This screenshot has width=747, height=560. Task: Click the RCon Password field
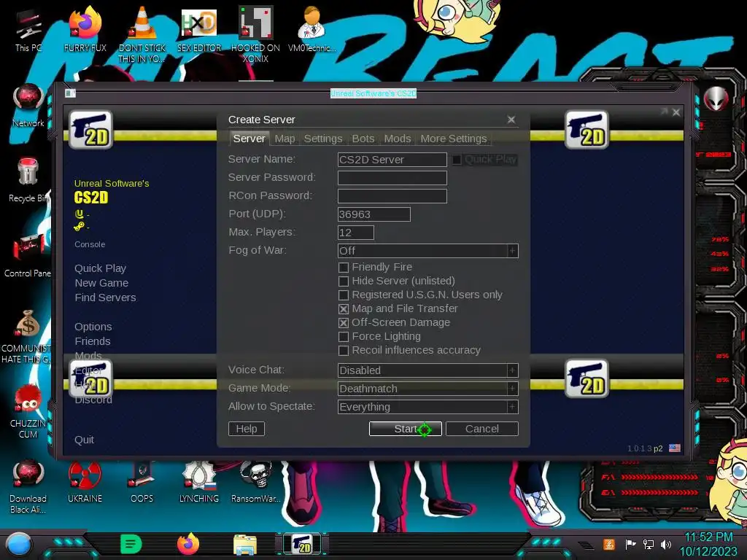[x=392, y=196]
